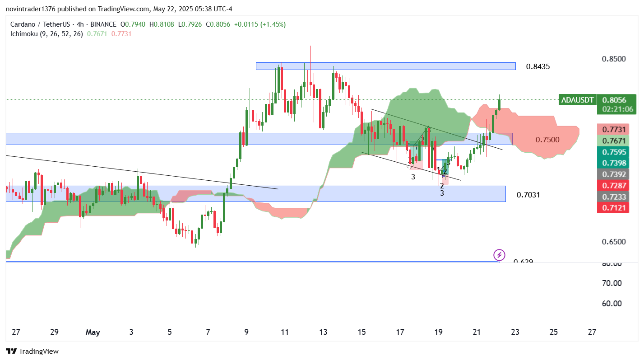The height and width of the screenshot is (361, 644).
Task: Click the 0.8500 price axis label
Action: 614,59
